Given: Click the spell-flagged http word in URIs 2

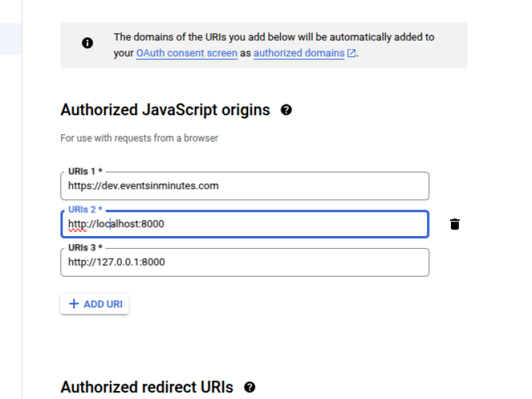Looking at the screenshot, I should coord(77,224).
